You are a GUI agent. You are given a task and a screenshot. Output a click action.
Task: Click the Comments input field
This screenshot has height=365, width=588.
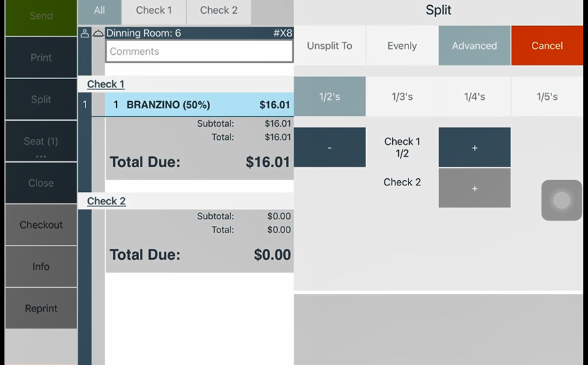[199, 52]
